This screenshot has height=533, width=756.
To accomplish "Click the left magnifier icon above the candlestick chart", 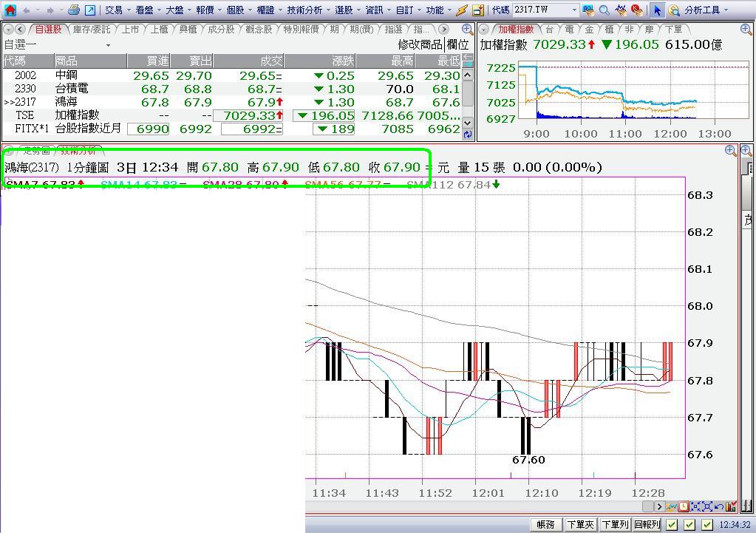I will [730, 151].
